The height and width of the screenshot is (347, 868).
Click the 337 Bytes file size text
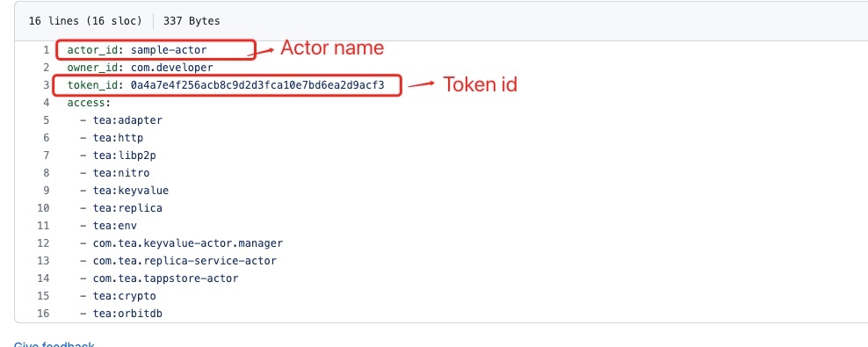click(192, 21)
